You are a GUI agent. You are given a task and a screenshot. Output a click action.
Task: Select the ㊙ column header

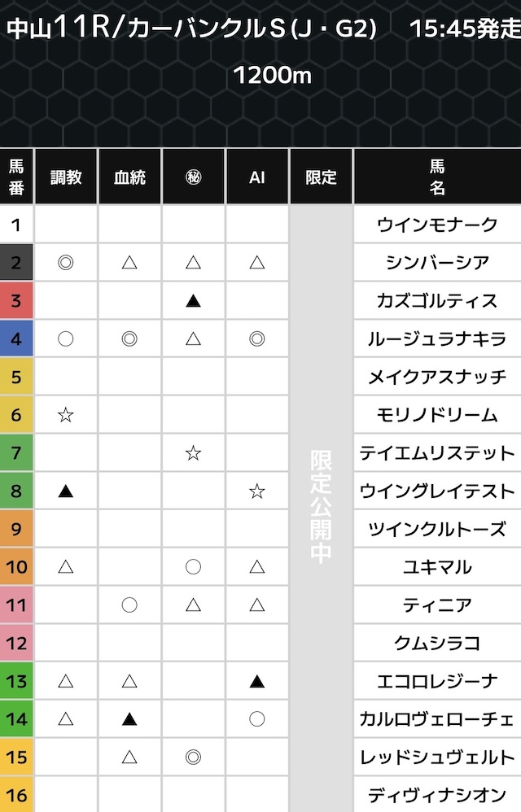[193, 177]
